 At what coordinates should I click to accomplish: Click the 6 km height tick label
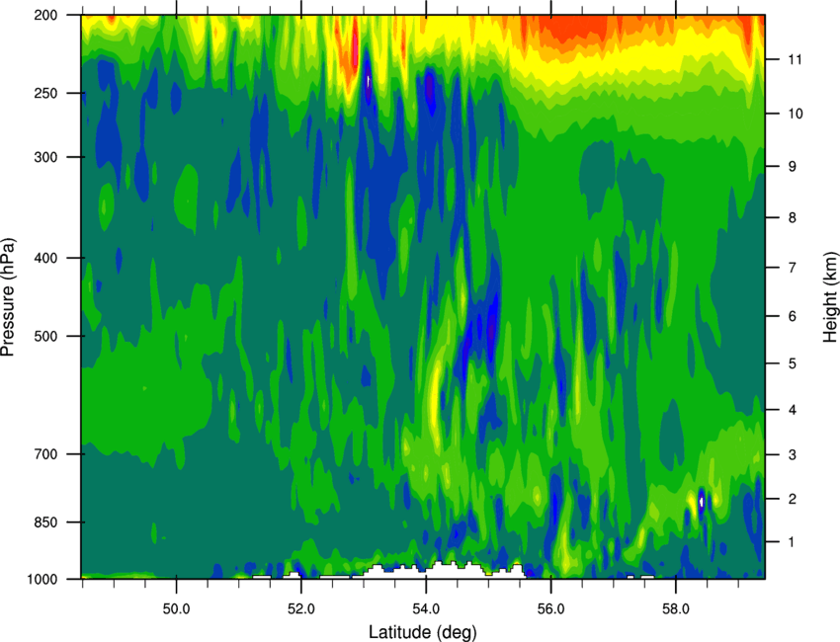(793, 316)
